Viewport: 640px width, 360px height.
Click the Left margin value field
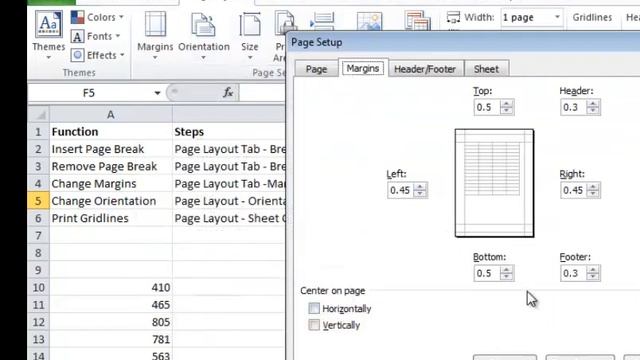point(400,190)
